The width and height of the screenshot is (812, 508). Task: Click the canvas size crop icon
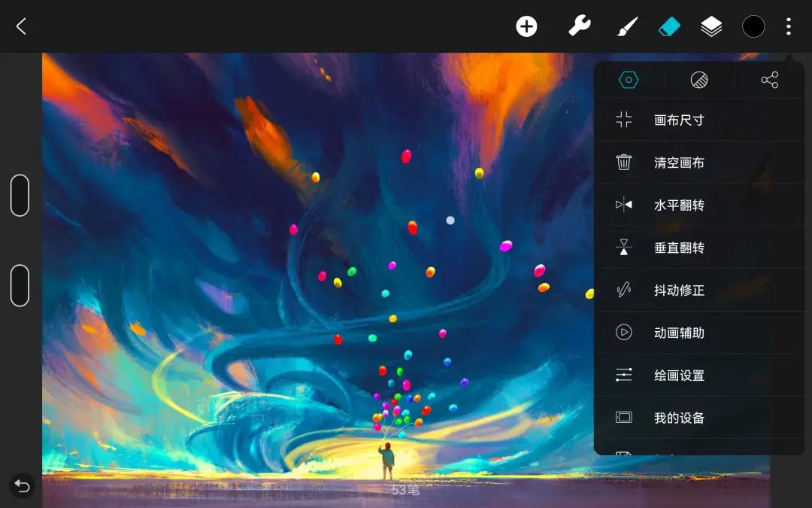point(623,120)
